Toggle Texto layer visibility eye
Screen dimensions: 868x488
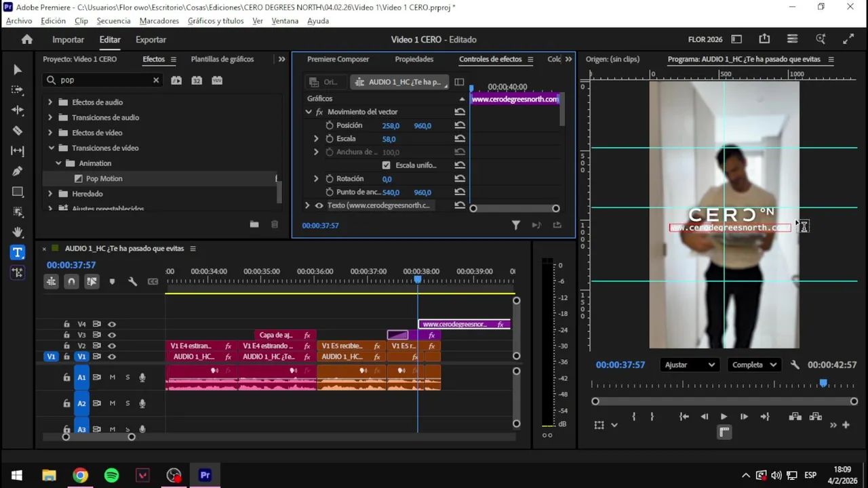[319, 205]
